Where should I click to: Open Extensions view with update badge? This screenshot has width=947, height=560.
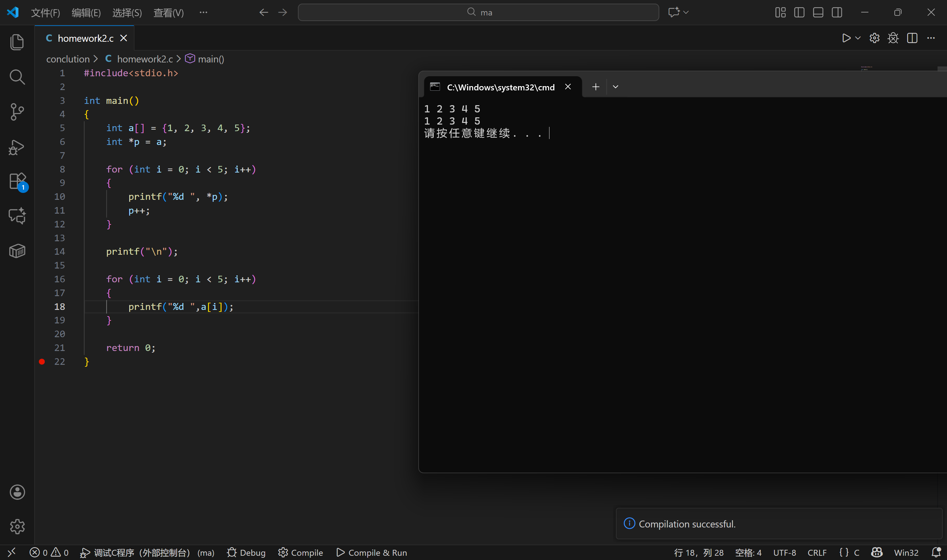[17, 181]
